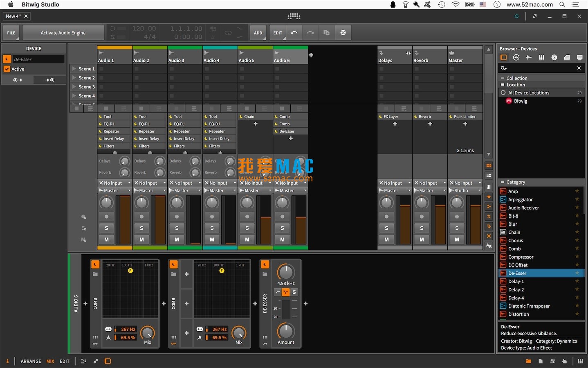
Task: Click the De-Esser device name field
Action: click(x=38, y=59)
